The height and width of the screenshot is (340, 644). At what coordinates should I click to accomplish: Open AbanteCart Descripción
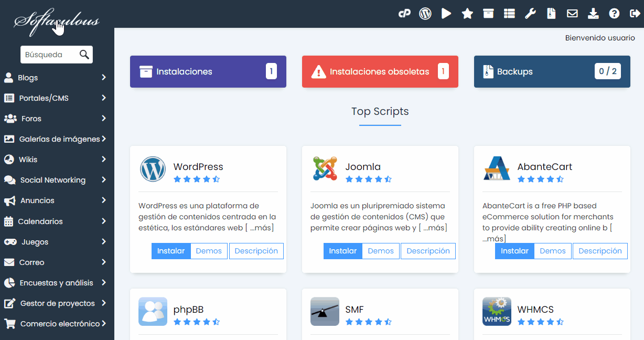click(600, 251)
